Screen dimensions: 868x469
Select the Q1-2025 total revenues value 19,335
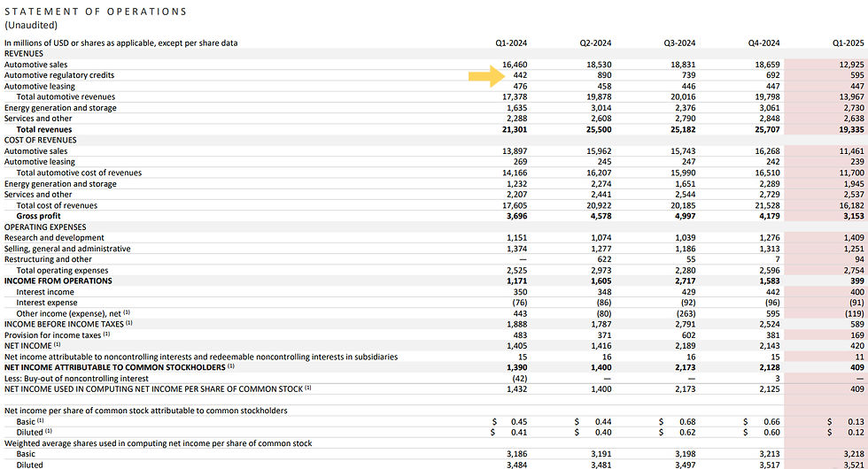(x=851, y=129)
